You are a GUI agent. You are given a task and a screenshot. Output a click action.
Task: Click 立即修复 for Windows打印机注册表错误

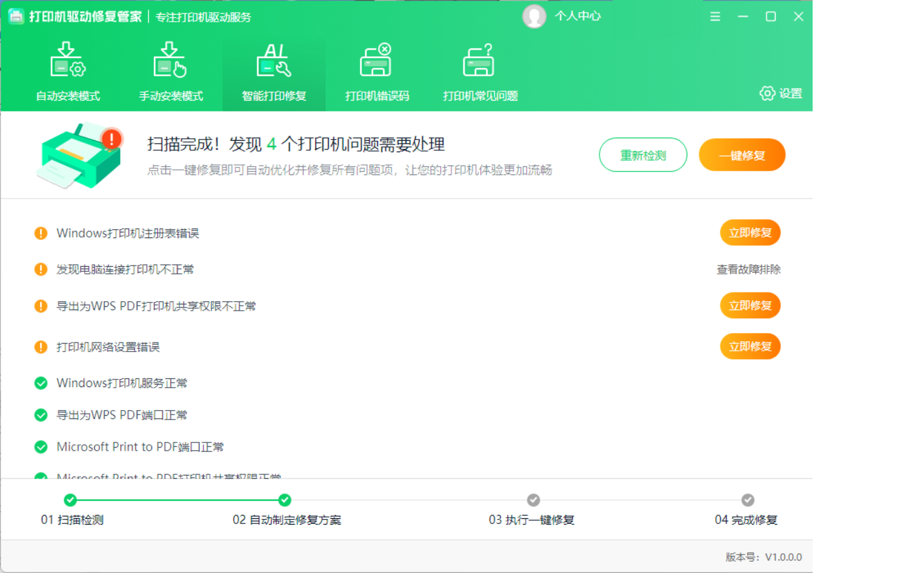(x=750, y=233)
